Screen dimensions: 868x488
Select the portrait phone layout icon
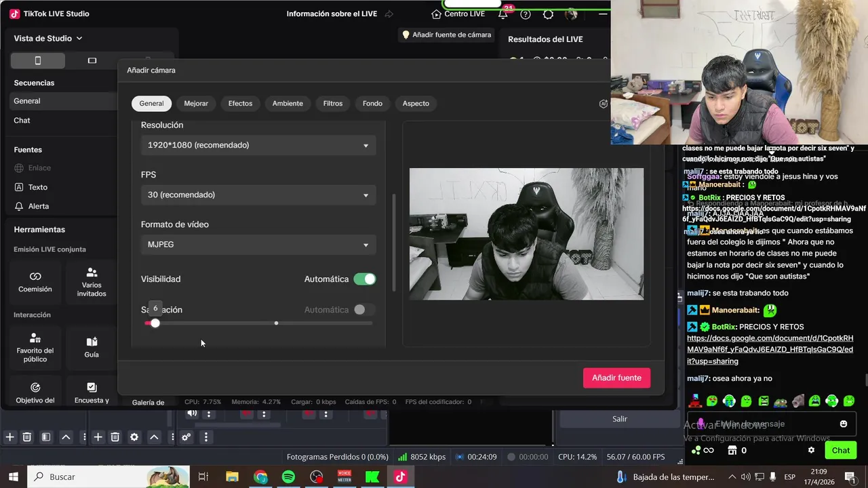[38, 60]
